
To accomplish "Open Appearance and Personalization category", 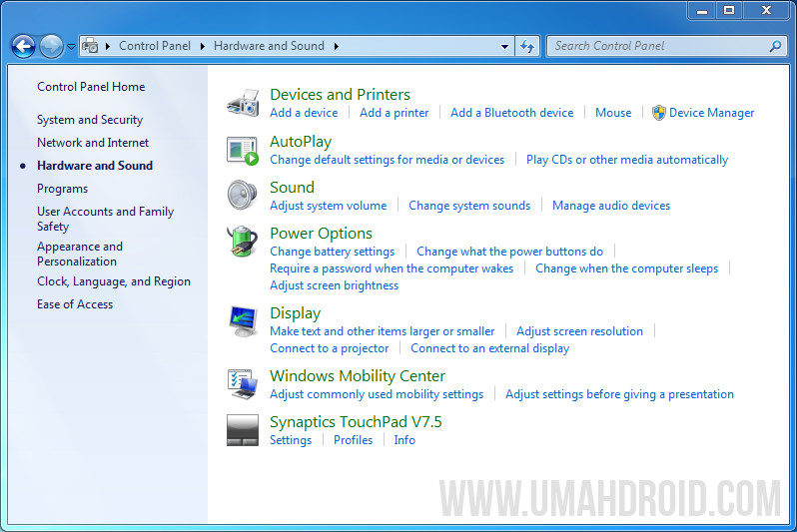I will click(x=80, y=254).
